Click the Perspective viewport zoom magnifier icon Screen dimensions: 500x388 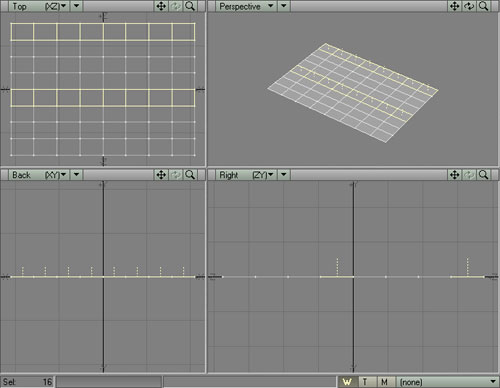tap(484, 6)
